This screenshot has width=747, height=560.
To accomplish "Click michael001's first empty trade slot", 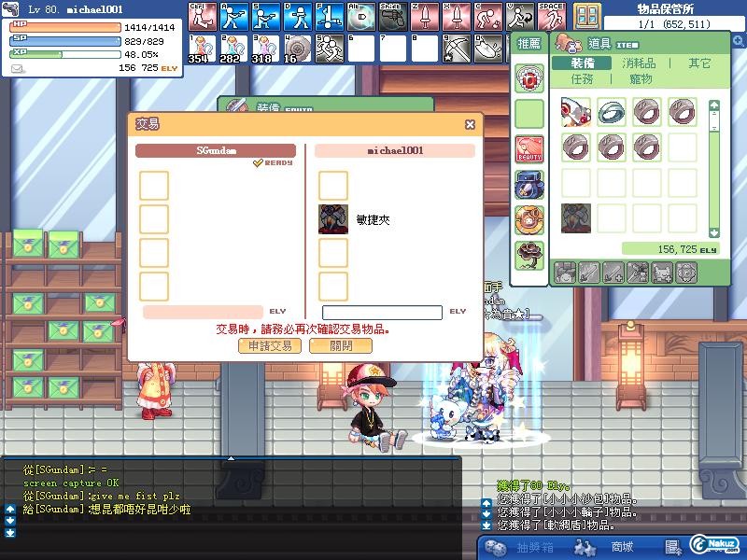I will pyautogui.click(x=333, y=185).
